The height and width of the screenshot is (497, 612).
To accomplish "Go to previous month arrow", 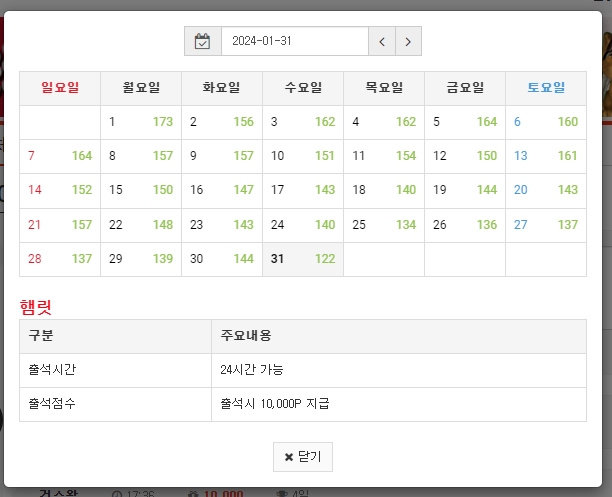I will (382, 41).
